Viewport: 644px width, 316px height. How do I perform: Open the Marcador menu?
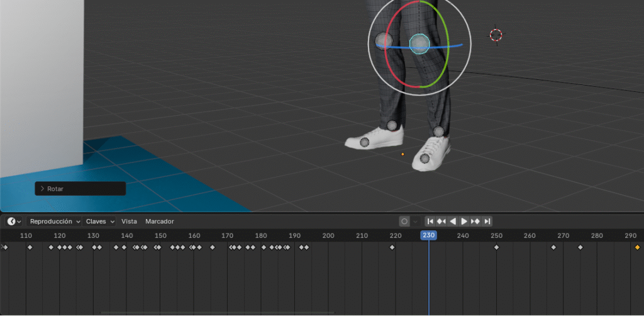(x=160, y=222)
